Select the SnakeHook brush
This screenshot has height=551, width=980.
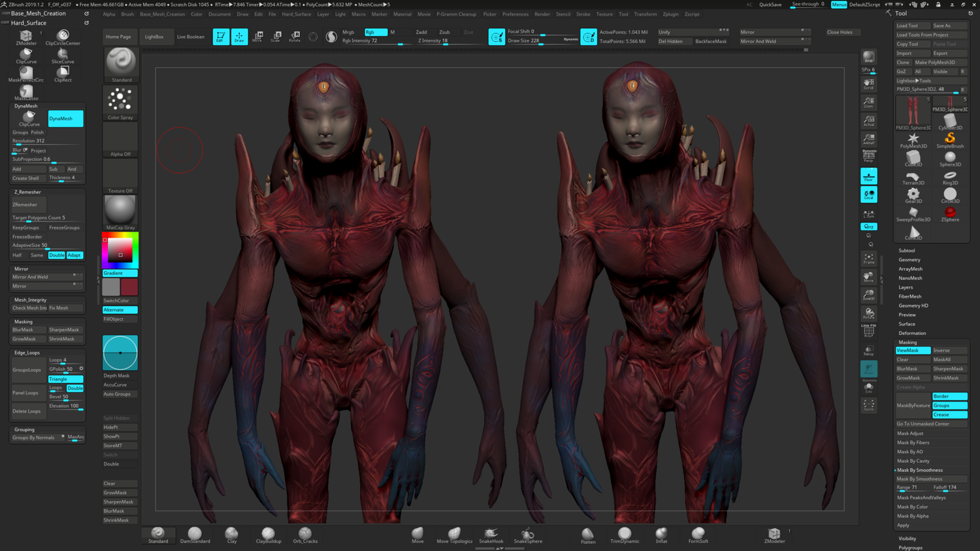click(491, 535)
